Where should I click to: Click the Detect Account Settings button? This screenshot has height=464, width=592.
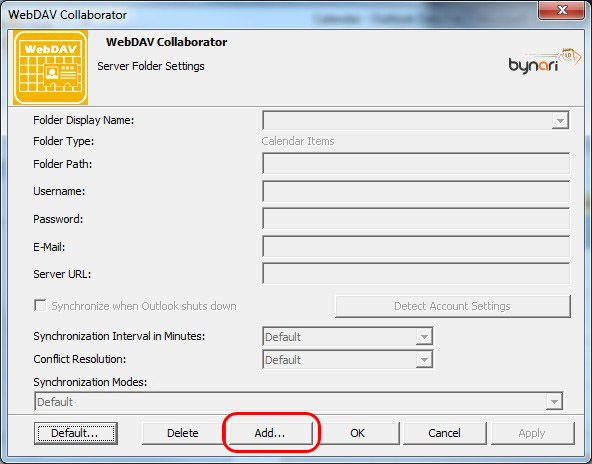click(x=452, y=306)
